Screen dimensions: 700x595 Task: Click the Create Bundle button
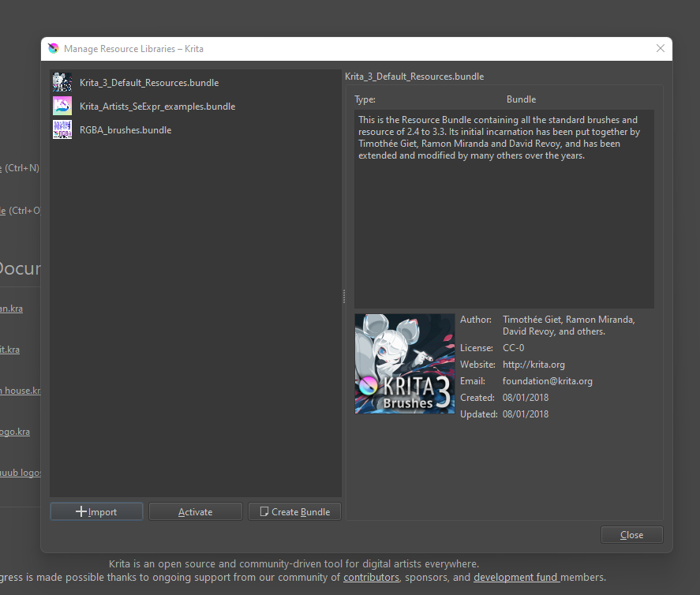294,511
